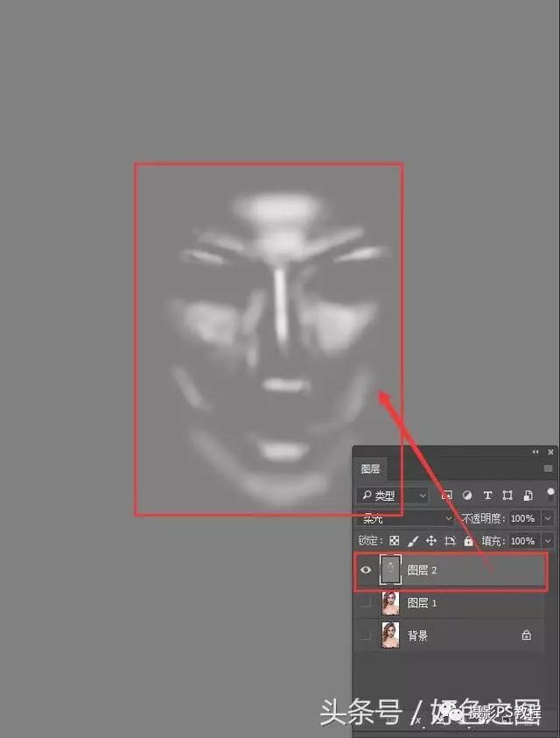Screen dimensions: 560x738
Task: Hide 图层 2 using the eye icon
Action: pos(367,571)
